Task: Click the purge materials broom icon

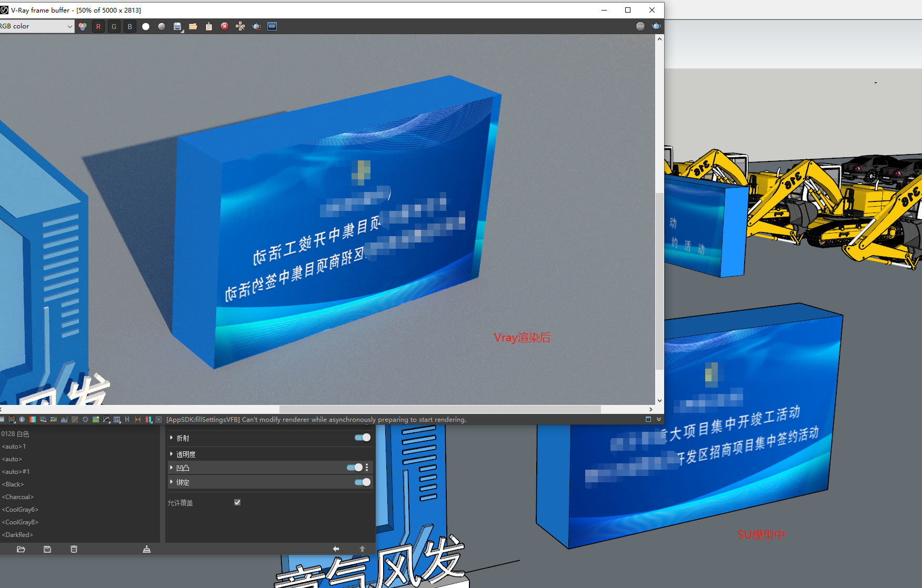Action: pyautogui.click(x=147, y=549)
